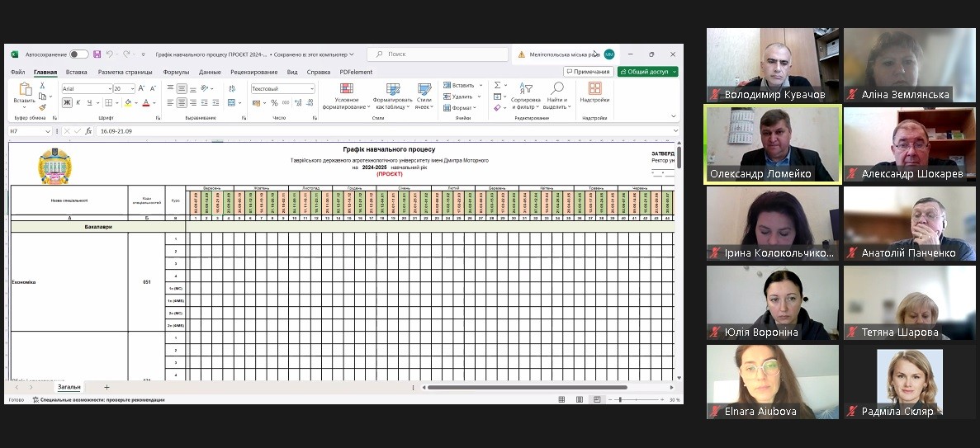The height and width of the screenshot is (448, 980).
Task: Click the Поиск search box
Action: pyautogui.click(x=438, y=54)
